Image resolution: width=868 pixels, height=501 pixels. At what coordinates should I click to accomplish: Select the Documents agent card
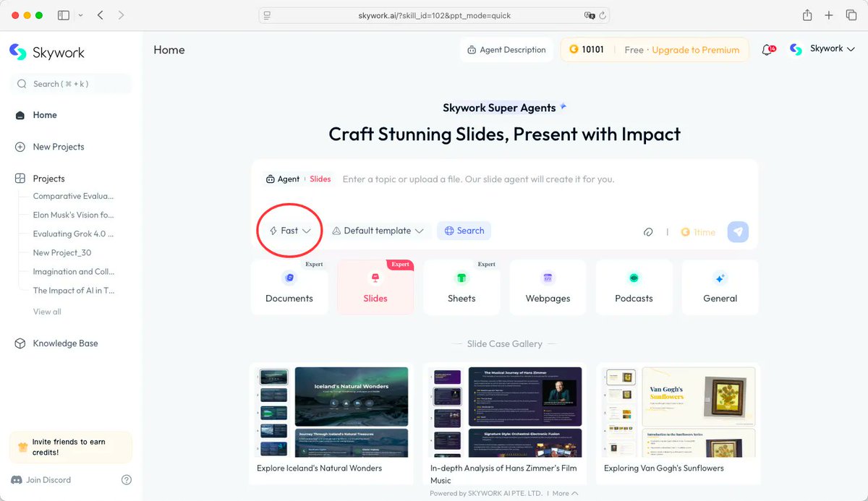coord(289,287)
